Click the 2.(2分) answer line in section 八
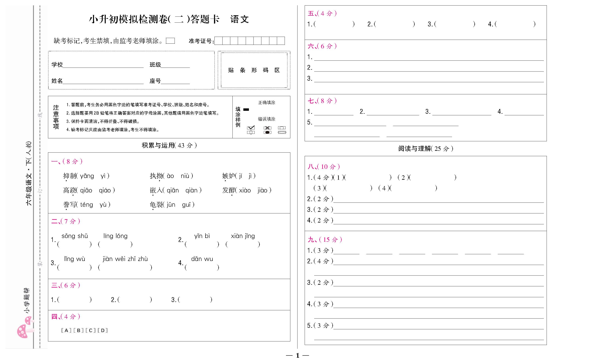 439,199
